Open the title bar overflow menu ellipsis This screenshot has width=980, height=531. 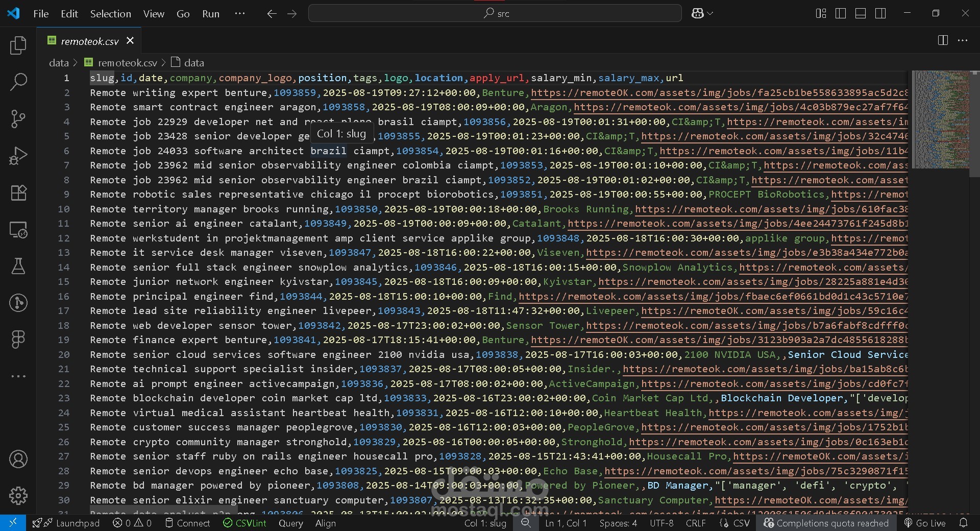(x=240, y=14)
